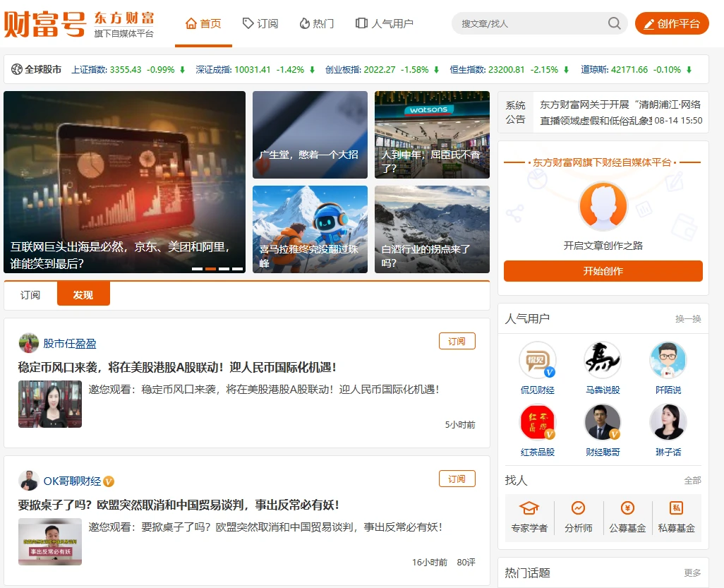Subscribe to 股市任盈盈
This screenshot has width=724, height=588.
pos(457,342)
